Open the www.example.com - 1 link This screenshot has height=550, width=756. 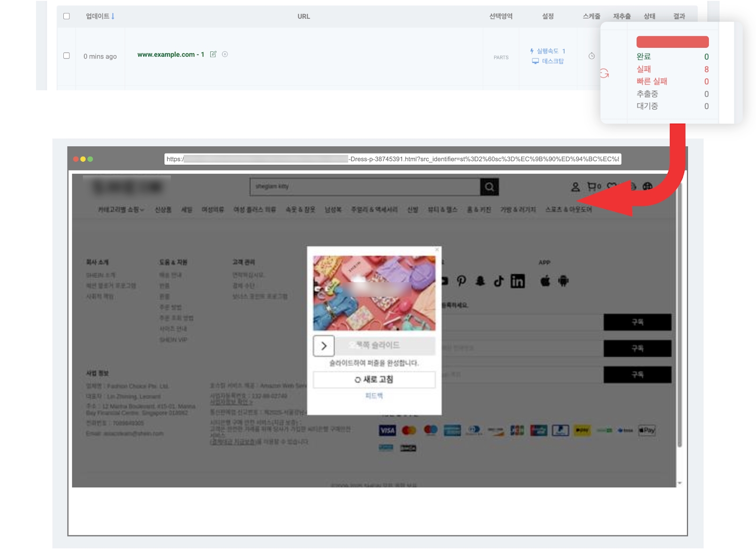point(171,54)
